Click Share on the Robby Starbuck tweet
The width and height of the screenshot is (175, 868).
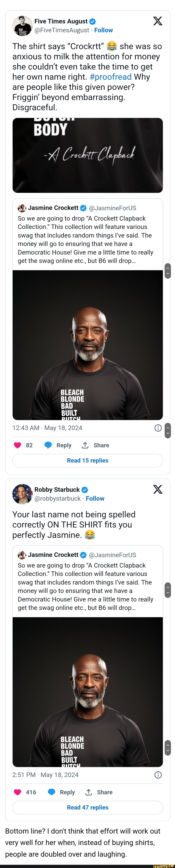click(x=99, y=792)
